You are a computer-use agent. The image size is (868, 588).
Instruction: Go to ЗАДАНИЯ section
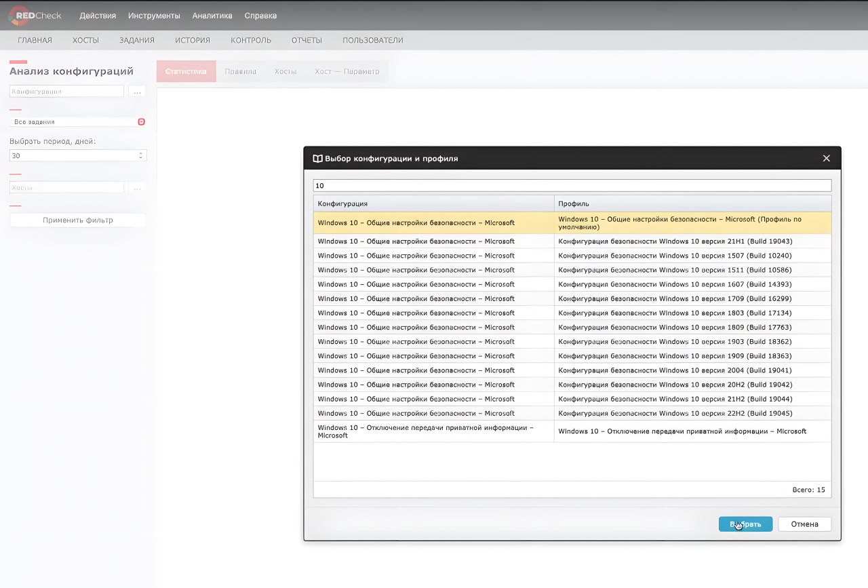137,40
